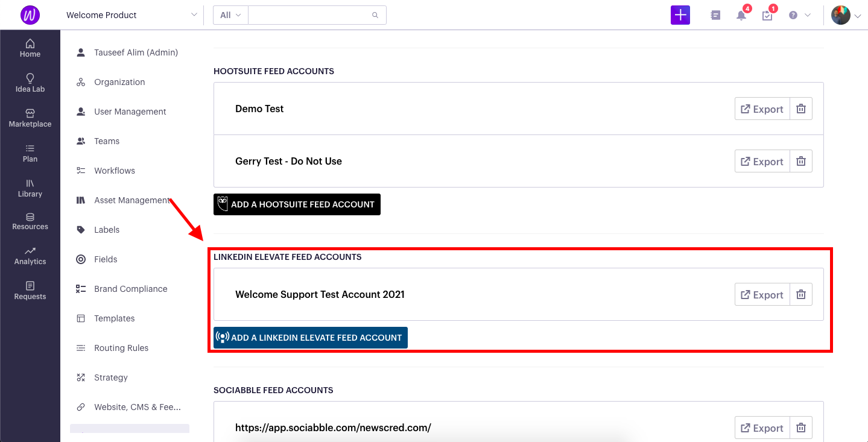
Task: Open the notifications bell
Action: (x=741, y=15)
